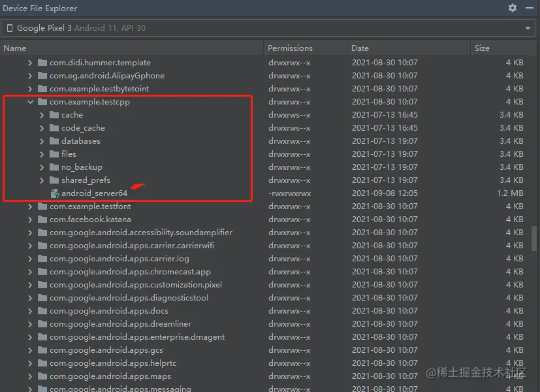The image size is (540, 392).
Task: Sort by the Name column header
Action: [132, 48]
